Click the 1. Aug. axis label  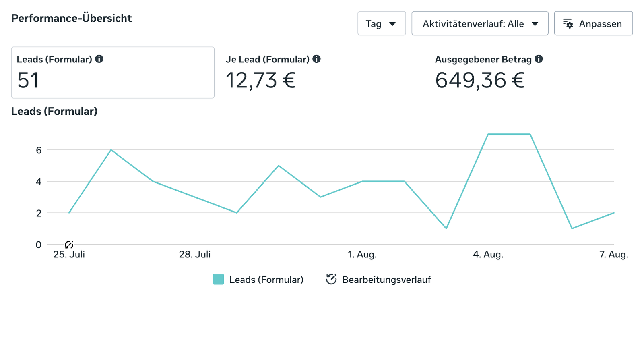[x=362, y=255]
